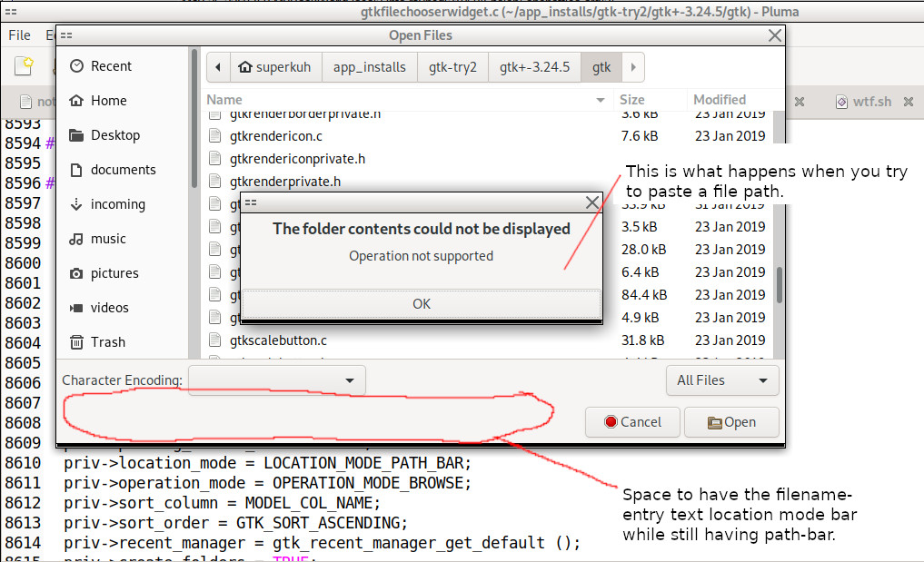This screenshot has width=924, height=562.
Task: Select videos folder in sidebar
Action: coord(98,308)
